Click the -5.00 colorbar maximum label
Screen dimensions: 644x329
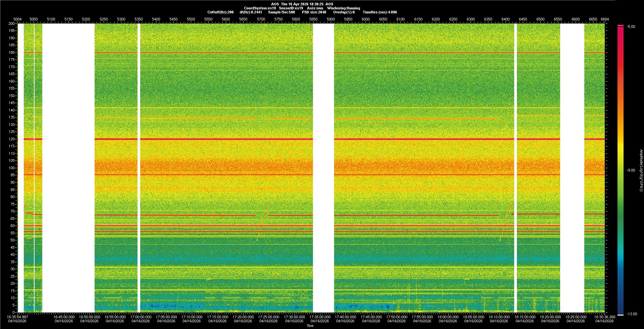tap(631, 27)
